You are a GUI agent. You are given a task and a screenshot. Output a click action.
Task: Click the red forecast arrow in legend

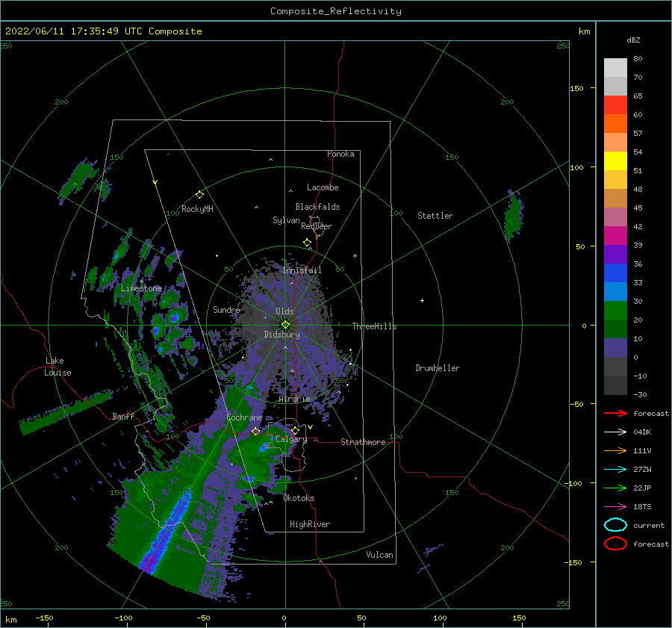coord(615,413)
